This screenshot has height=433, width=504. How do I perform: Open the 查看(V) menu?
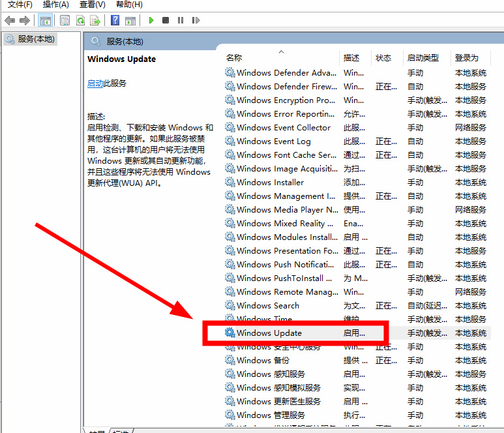(x=92, y=5)
